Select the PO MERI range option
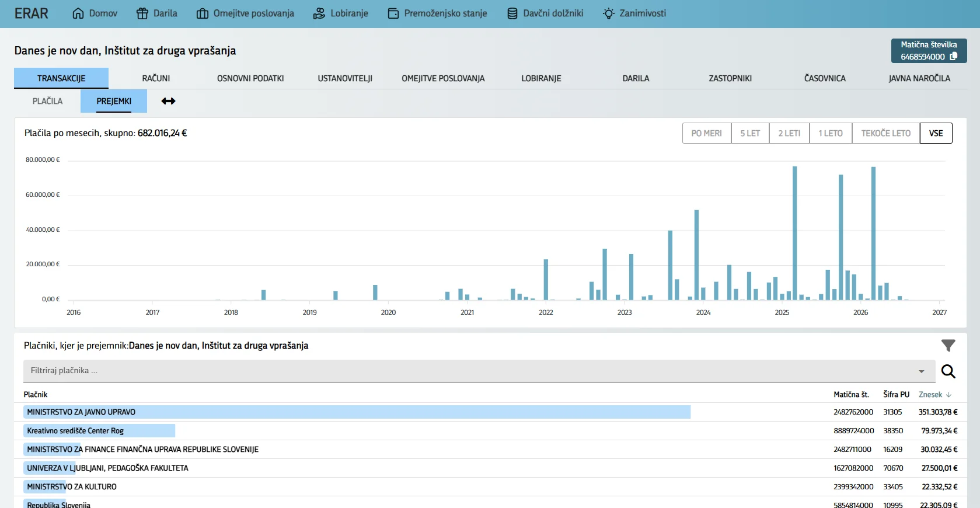 click(x=707, y=133)
